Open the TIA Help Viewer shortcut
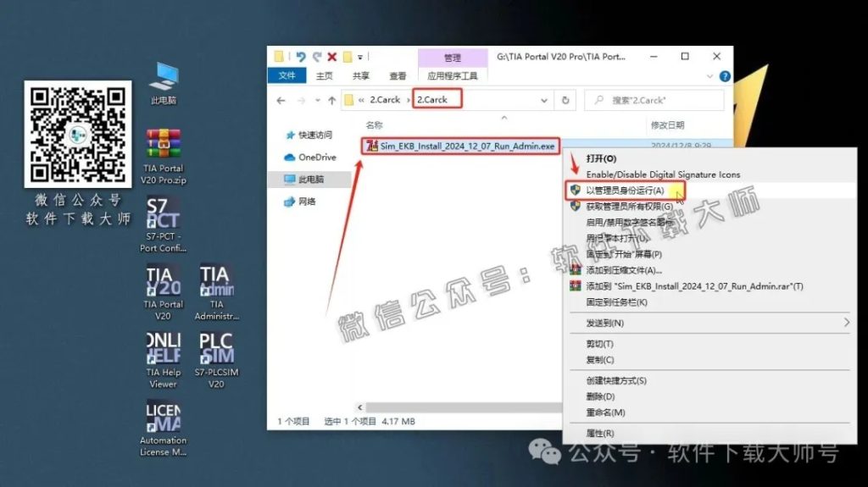Screen dimensions: 868x487 [x=164, y=361]
